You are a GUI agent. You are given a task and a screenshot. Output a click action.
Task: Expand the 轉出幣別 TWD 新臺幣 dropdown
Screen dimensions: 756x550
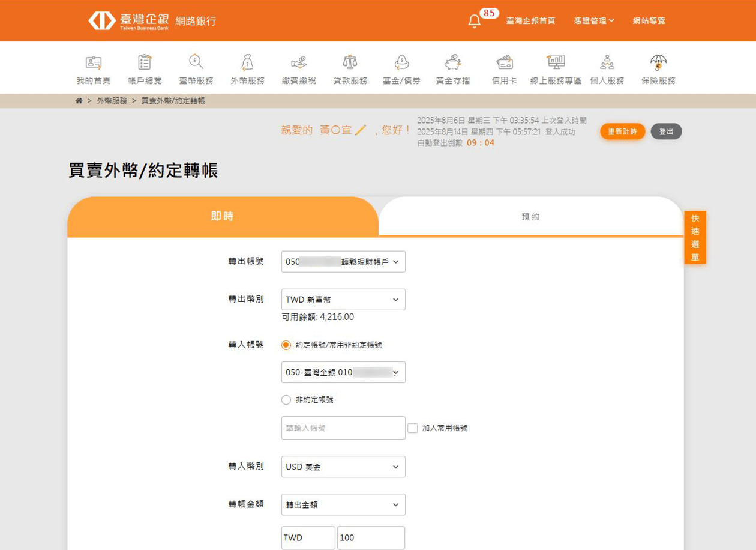click(x=343, y=300)
